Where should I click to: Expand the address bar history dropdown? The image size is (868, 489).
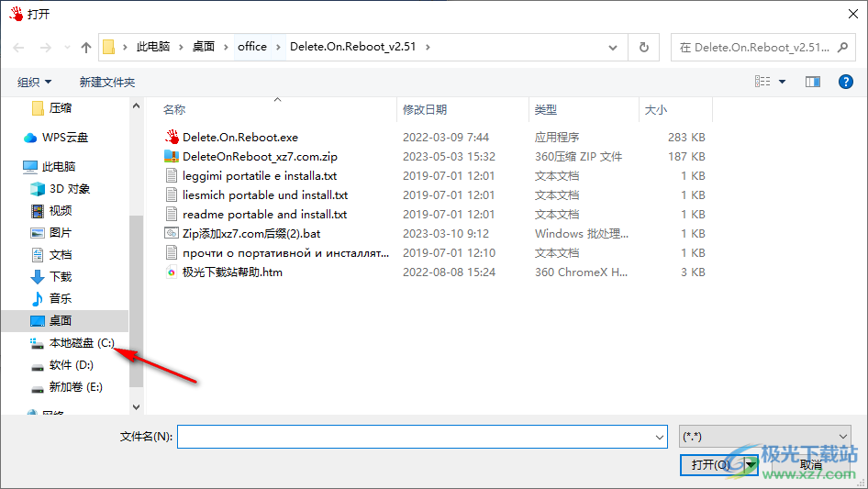[x=613, y=48]
